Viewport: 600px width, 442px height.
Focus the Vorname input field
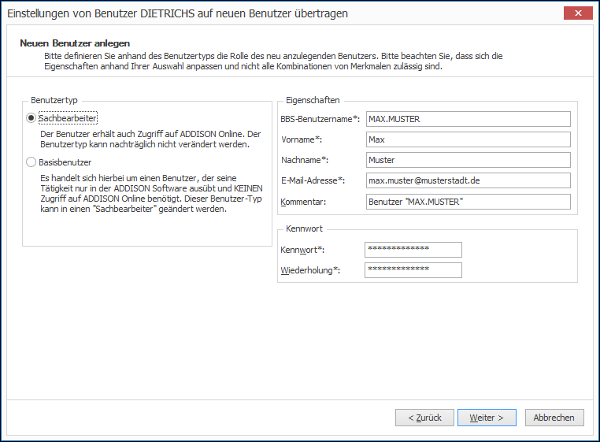[468, 140]
